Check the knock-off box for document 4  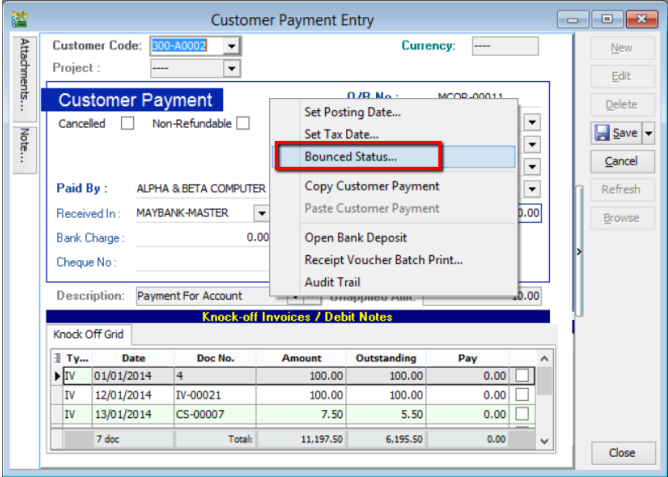pyautogui.click(x=522, y=375)
